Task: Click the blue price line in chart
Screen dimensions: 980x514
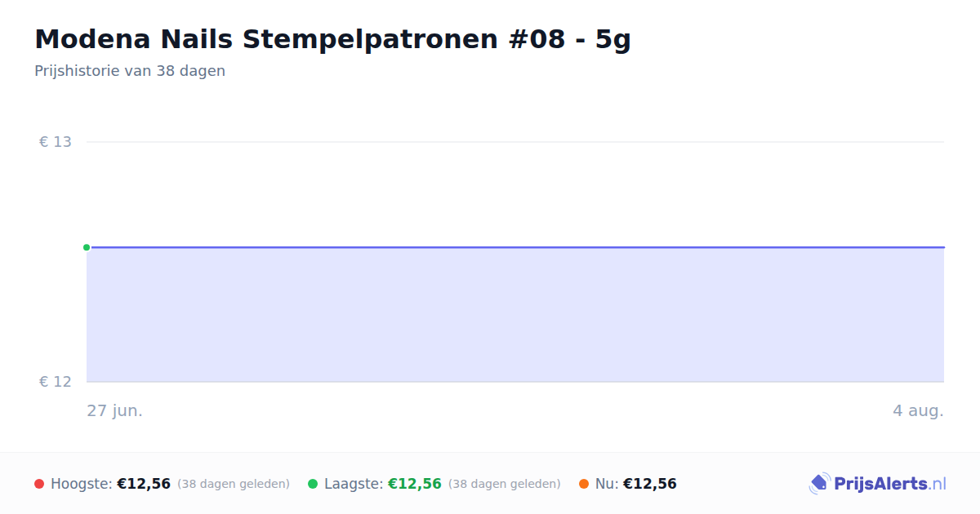Action: pos(515,247)
